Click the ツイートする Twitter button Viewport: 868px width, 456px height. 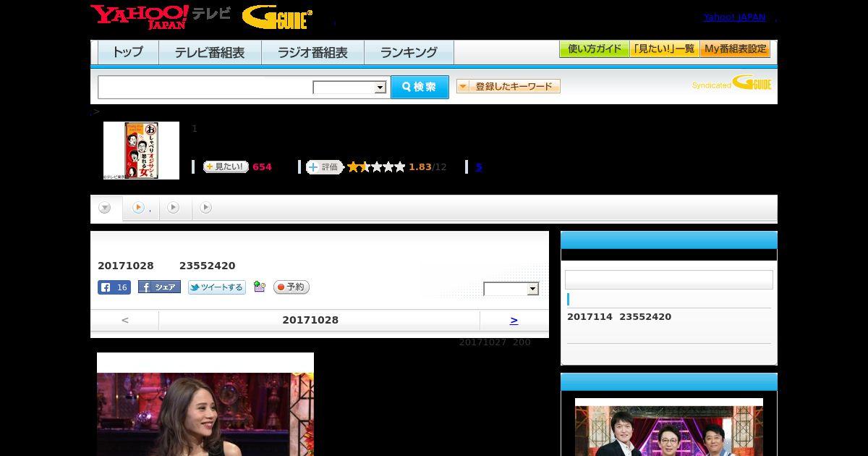click(x=217, y=287)
